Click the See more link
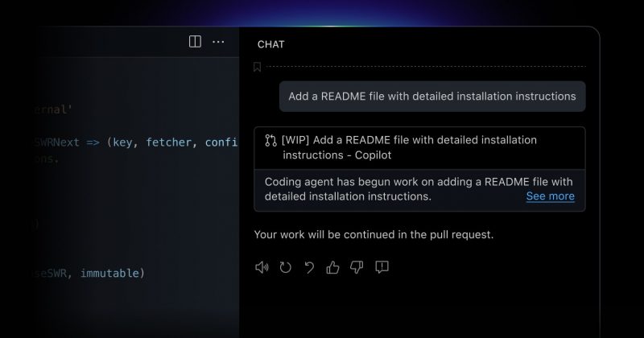Screen dimensions: 644x338 tap(551, 196)
